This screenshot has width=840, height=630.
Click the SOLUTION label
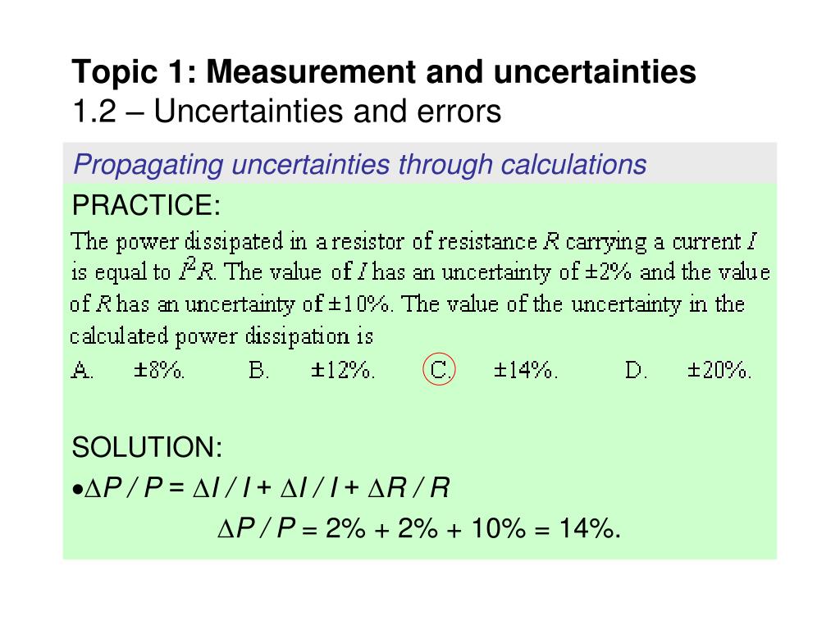click(x=147, y=447)
